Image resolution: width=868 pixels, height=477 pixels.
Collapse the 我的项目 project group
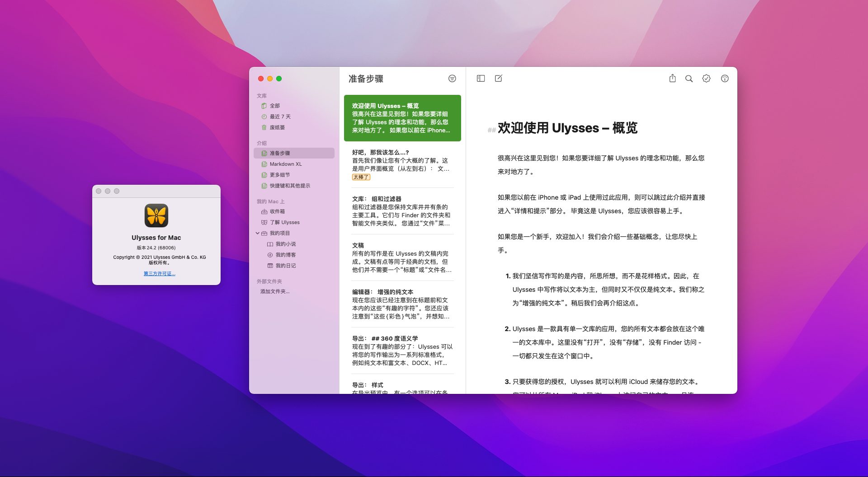(258, 233)
